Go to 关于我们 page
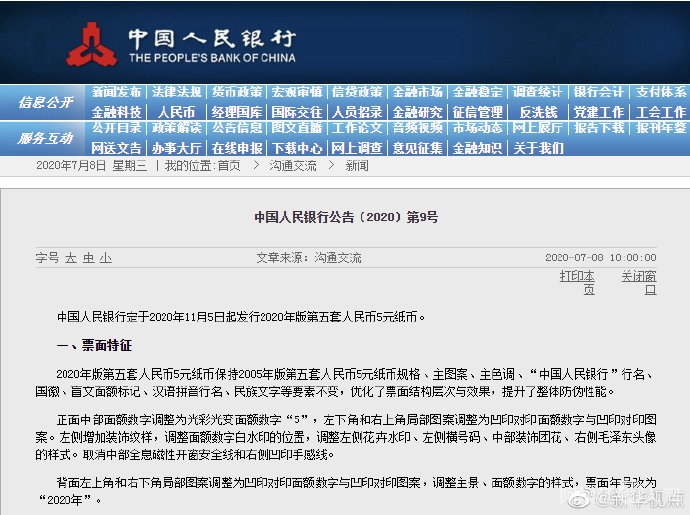 click(537, 148)
